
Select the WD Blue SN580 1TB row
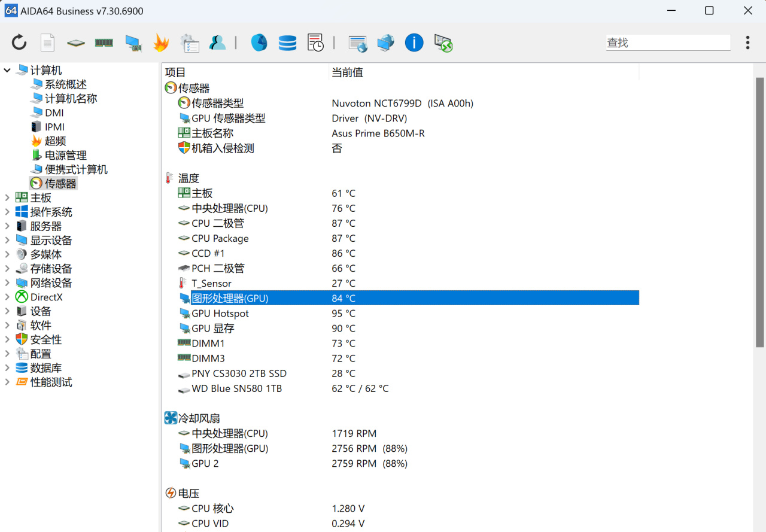tap(401, 388)
